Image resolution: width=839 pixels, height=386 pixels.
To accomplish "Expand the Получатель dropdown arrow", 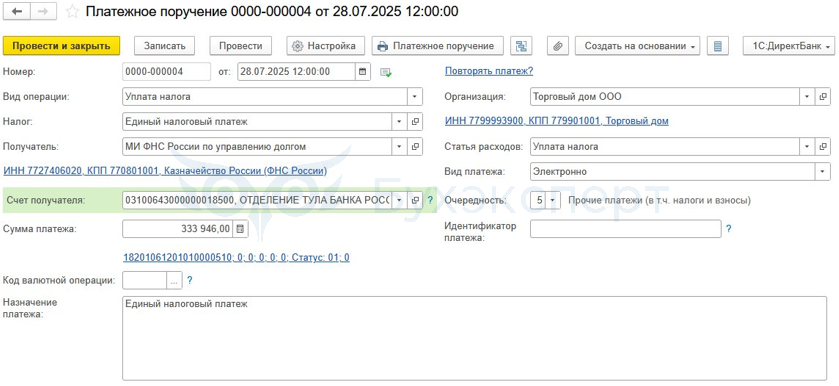I will click(x=399, y=146).
